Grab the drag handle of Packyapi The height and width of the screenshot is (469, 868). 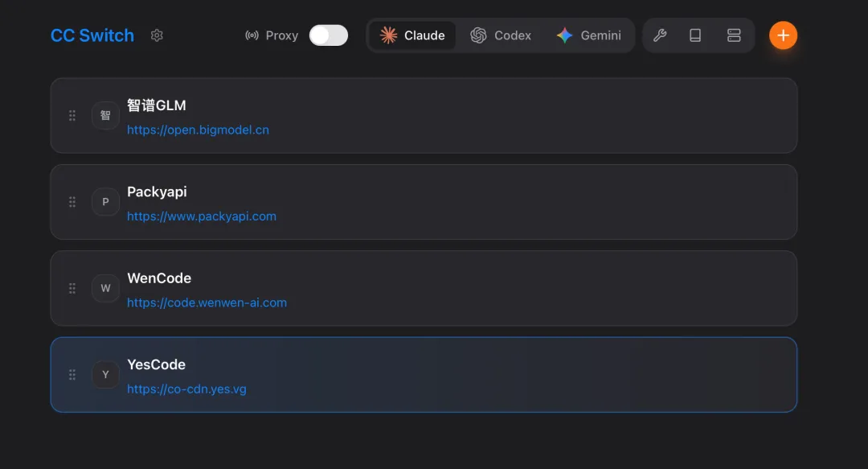tap(72, 202)
